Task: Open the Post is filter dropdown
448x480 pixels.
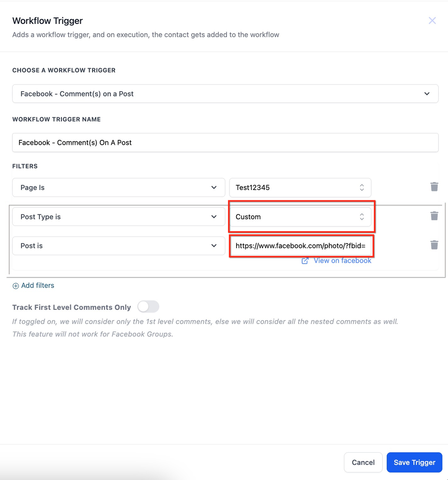Action: click(119, 246)
